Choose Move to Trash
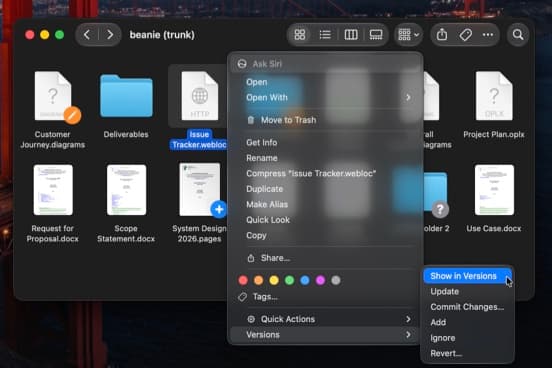 326,120
